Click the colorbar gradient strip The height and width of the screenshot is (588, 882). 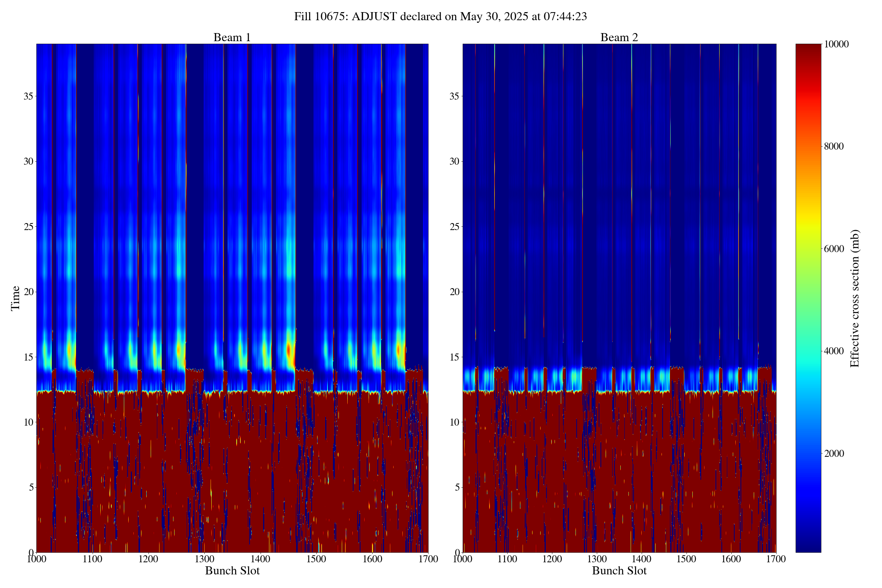click(x=808, y=298)
